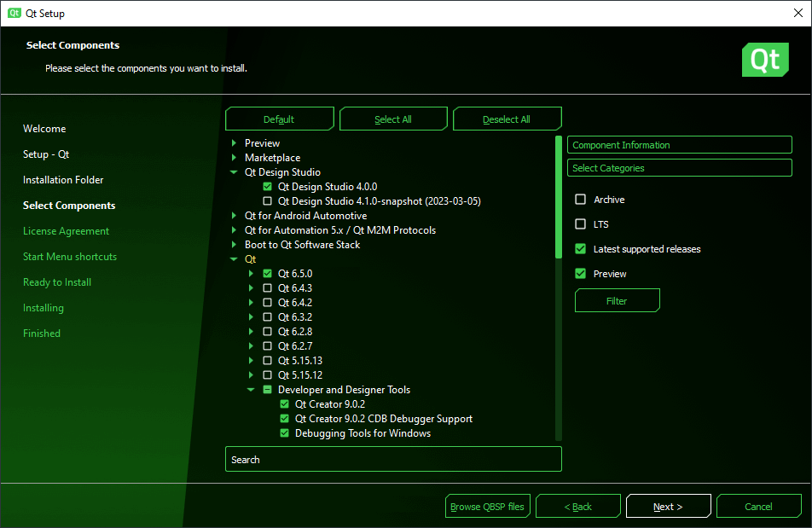
Task: Open the Select Categories tab
Action: (679, 168)
